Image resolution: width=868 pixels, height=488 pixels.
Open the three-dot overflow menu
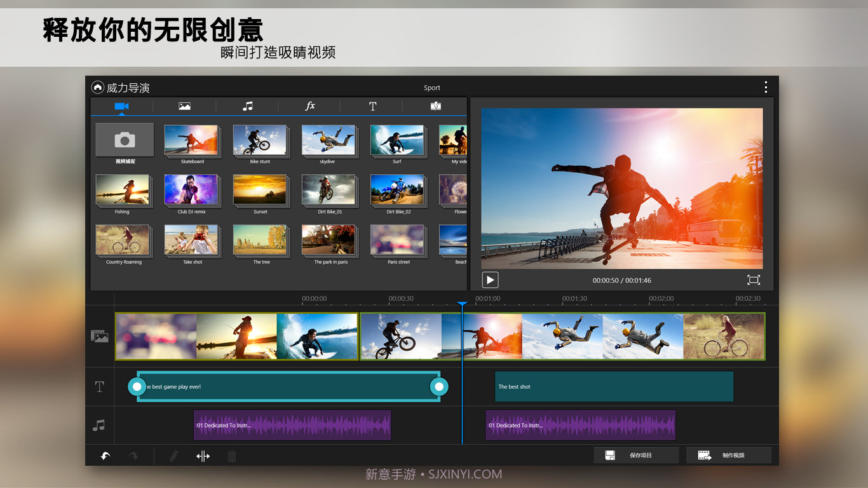pos(766,86)
